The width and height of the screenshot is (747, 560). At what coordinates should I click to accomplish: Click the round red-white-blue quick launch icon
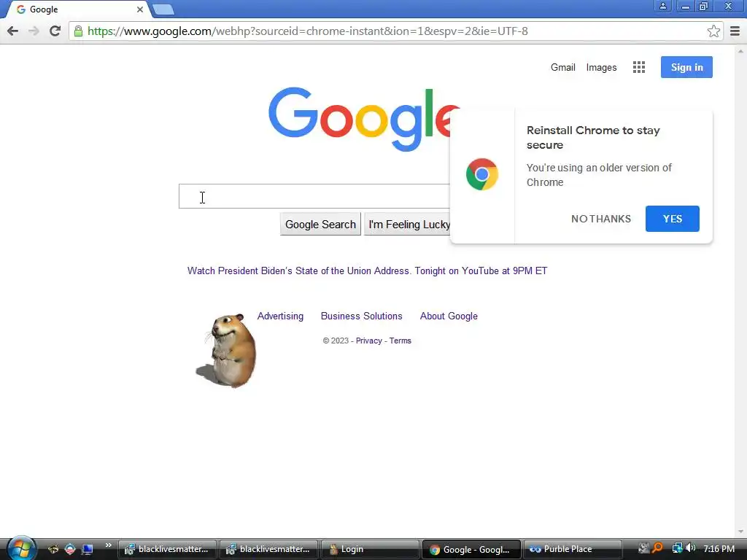tap(70, 549)
